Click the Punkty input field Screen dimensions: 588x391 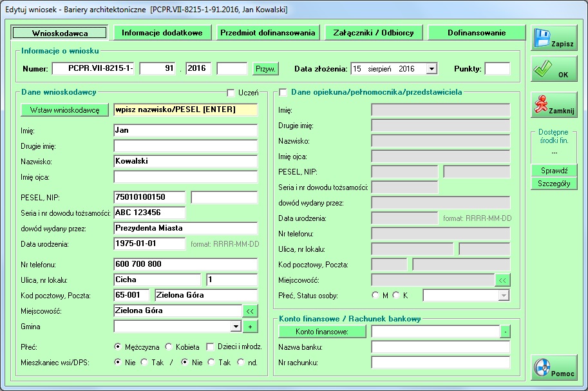click(x=497, y=69)
